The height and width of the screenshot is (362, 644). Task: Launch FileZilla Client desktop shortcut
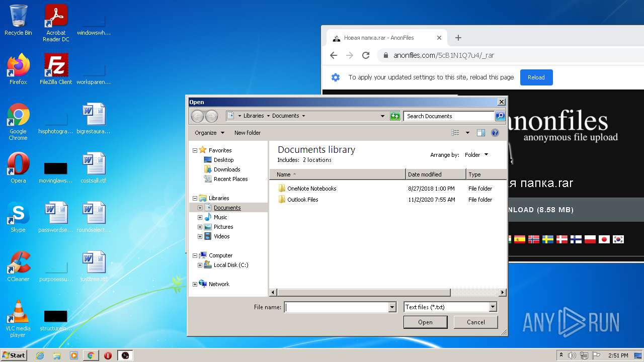coord(56,69)
